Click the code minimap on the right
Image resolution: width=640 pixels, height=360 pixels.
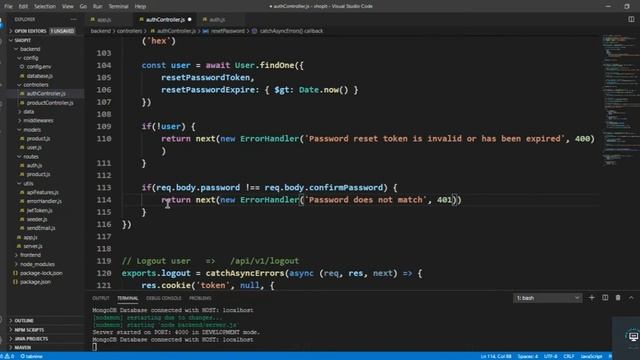point(621,100)
